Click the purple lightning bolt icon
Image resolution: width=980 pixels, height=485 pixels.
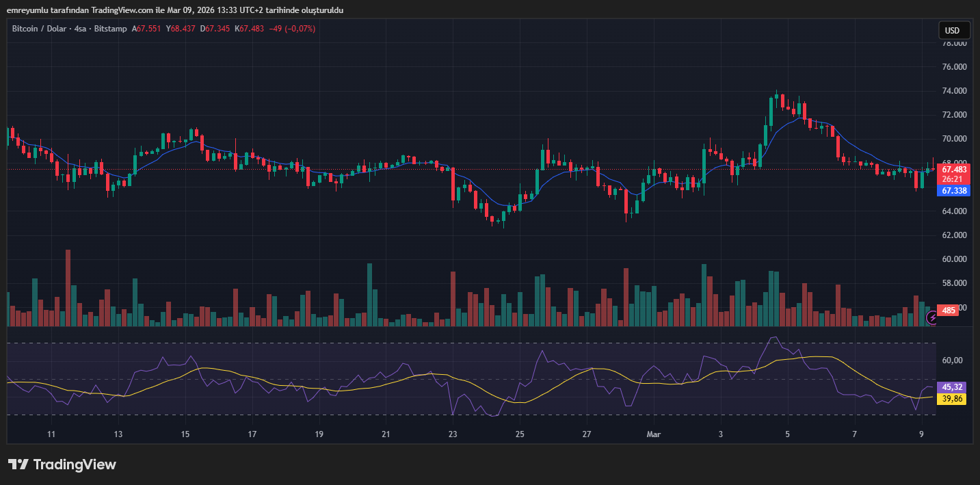pos(931,317)
